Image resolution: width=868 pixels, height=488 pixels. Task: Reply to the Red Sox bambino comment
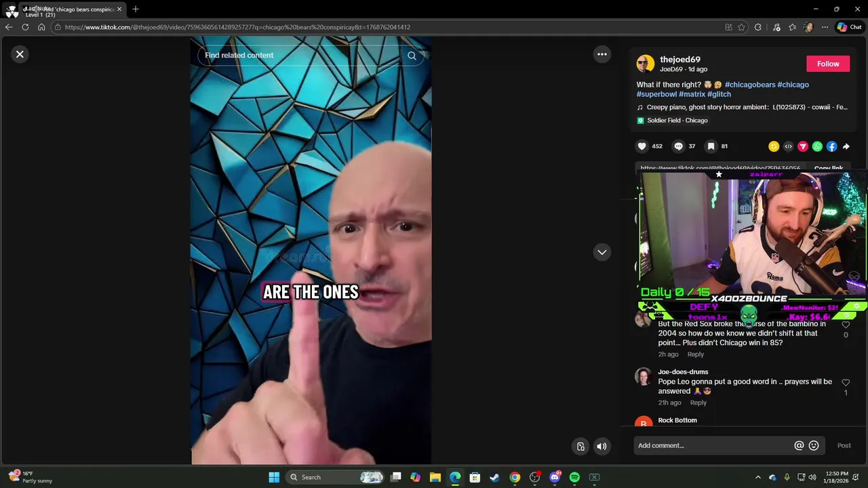click(696, 354)
